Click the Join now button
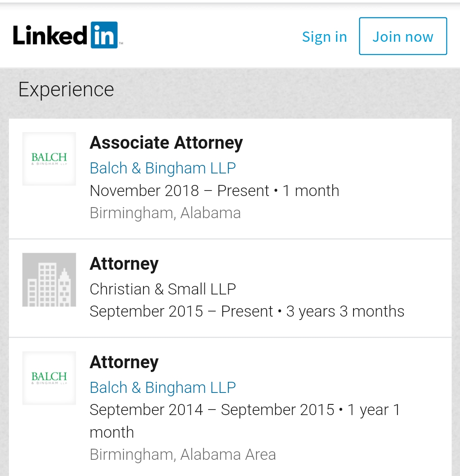This screenshot has height=476, width=460. (x=403, y=36)
